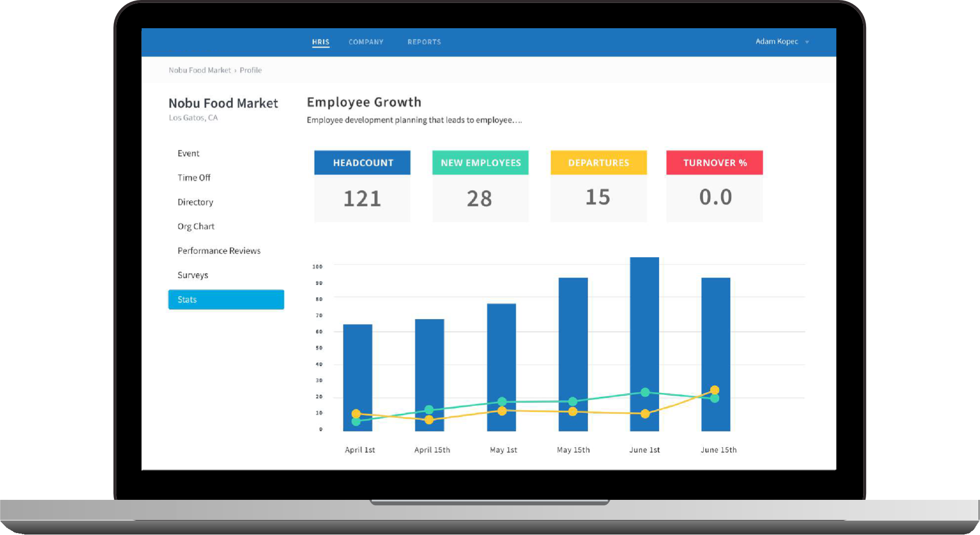This screenshot has height=535, width=980.
Task: Click the headcount value 121
Action: pyautogui.click(x=362, y=199)
